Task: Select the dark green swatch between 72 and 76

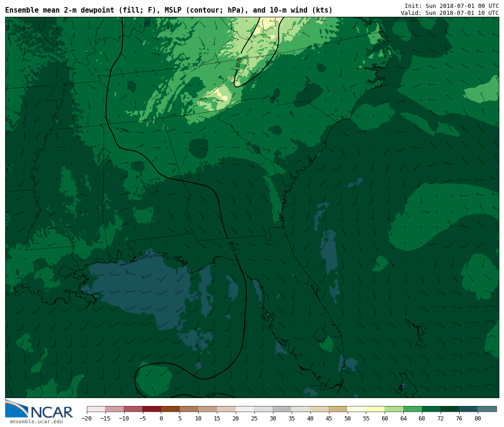Action: pyautogui.click(x=450, y=409)
